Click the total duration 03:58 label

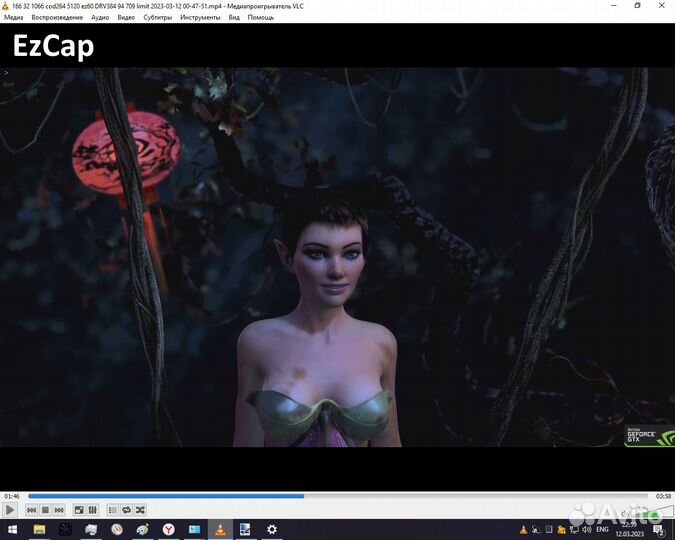click(x=662, y=496)
